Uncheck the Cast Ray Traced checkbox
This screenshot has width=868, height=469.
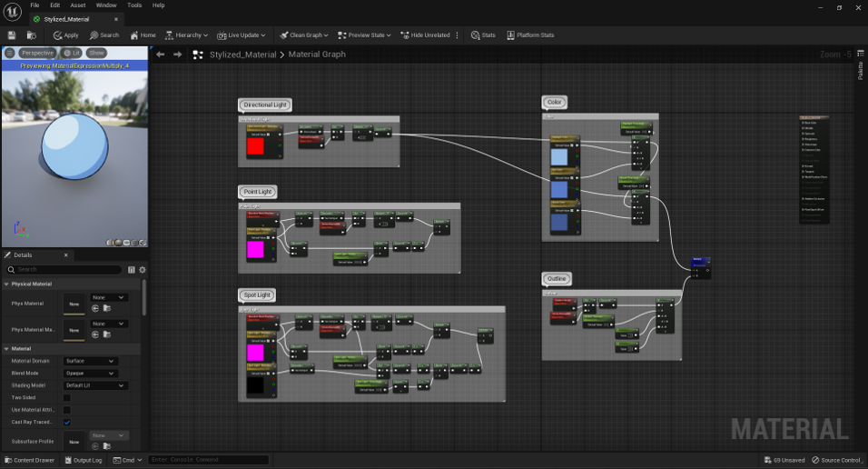coord(66,423)
